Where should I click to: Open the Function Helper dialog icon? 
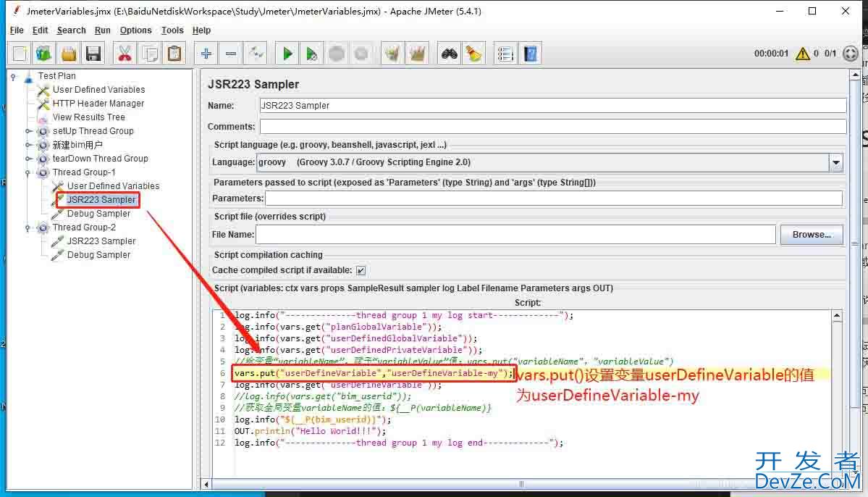pos(505,54)
